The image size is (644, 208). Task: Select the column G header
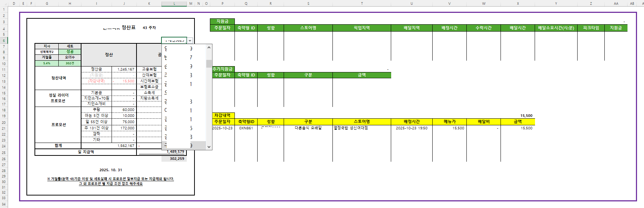click(x=47, y=4)
